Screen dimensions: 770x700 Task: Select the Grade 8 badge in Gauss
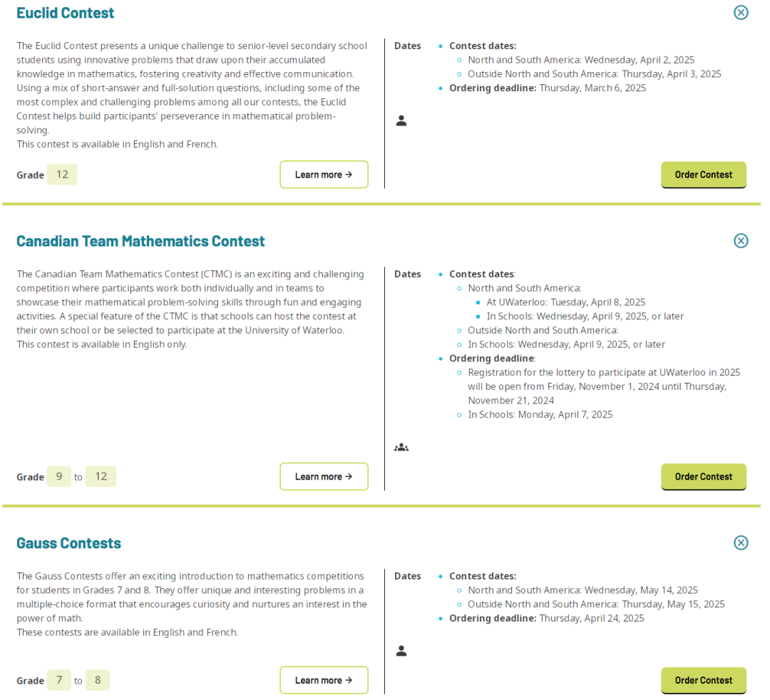(98, 680)
